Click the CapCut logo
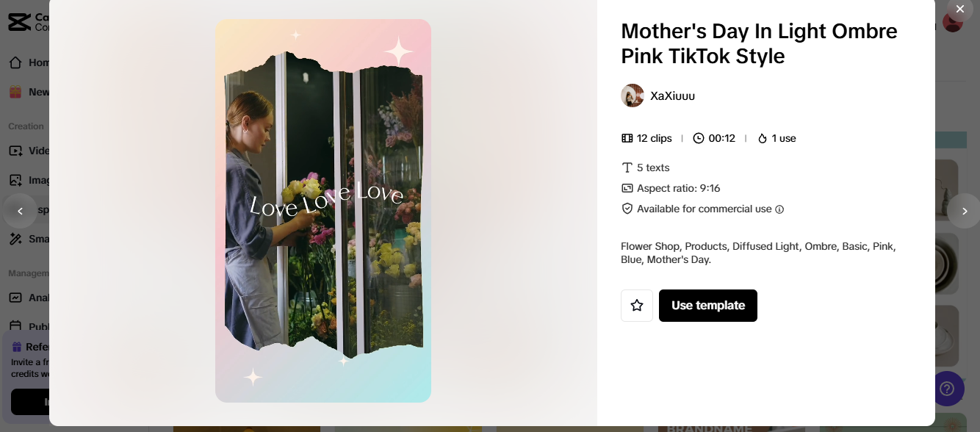 [x=20, y=22]
